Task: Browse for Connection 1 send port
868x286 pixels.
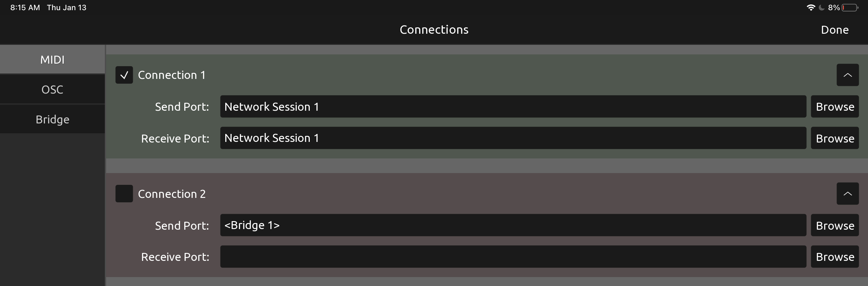Action: tap(834, 107)
